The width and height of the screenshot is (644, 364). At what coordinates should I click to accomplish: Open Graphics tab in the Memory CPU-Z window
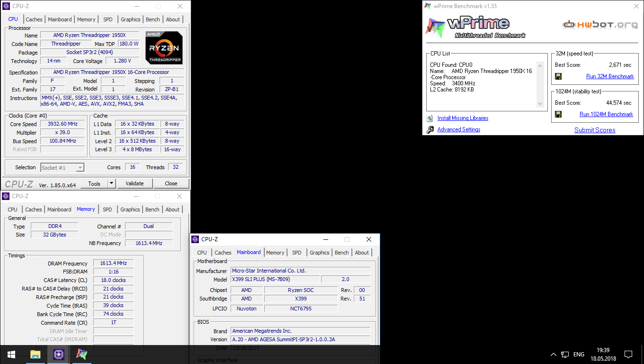coord(130,209)
